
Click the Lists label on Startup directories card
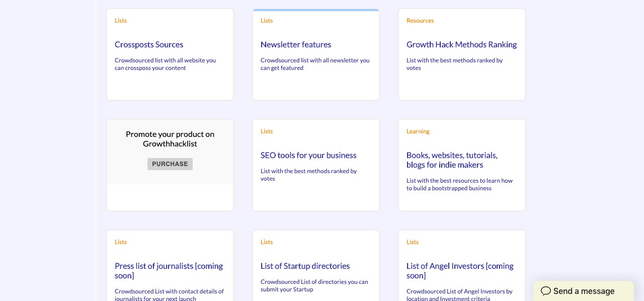pos(267,242)
